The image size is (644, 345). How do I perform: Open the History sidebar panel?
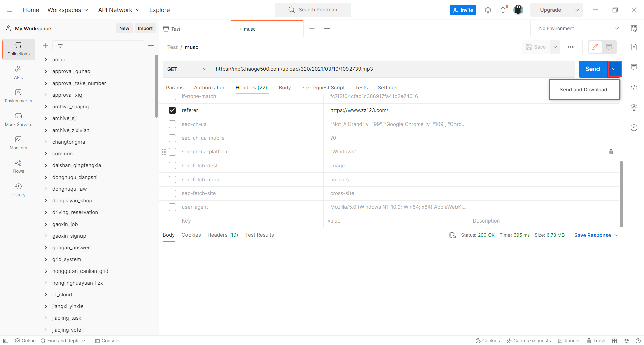[18, 190]
